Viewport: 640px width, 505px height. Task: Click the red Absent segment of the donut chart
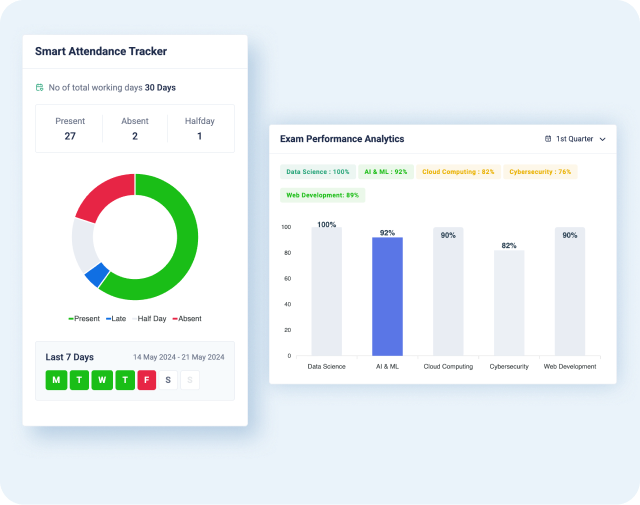[x=105, y=197]
